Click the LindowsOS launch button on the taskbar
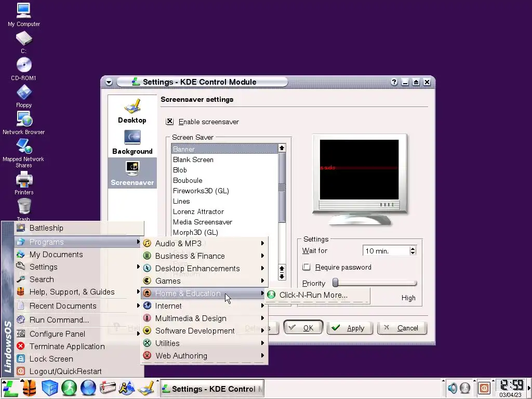This screenshot has width=532, height=399. (x=10, y=389)
